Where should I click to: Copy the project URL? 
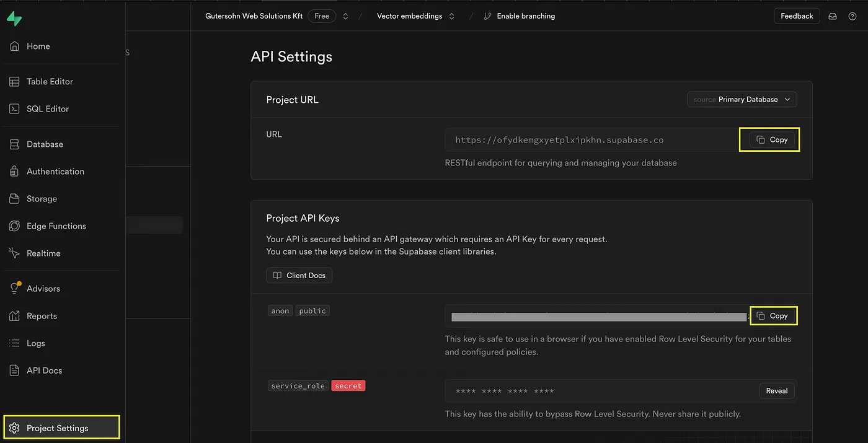772,140
